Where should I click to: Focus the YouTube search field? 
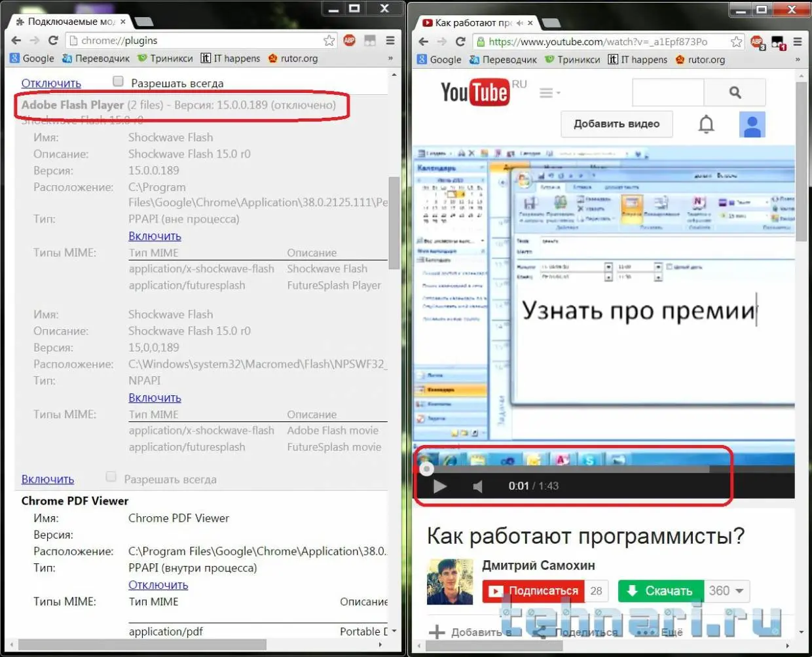point(668,92)
